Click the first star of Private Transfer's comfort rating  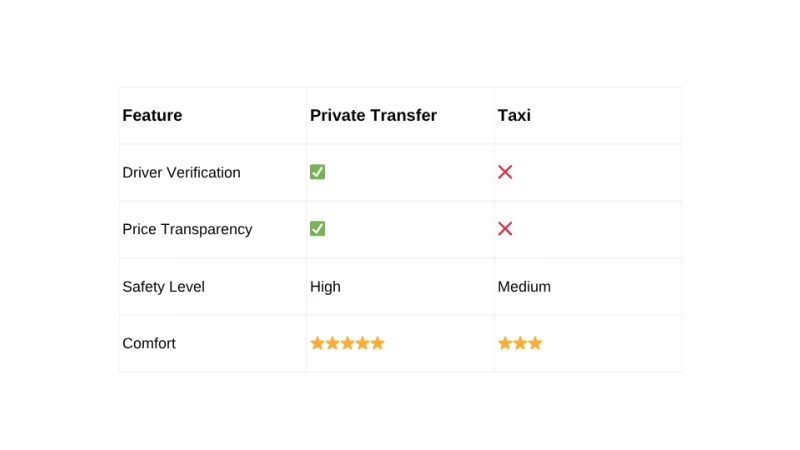coord(318,343)
